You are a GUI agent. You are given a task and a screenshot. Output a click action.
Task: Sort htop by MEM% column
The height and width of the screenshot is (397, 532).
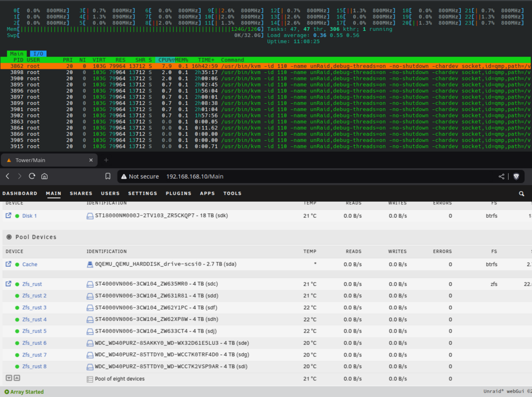point(181,60)
